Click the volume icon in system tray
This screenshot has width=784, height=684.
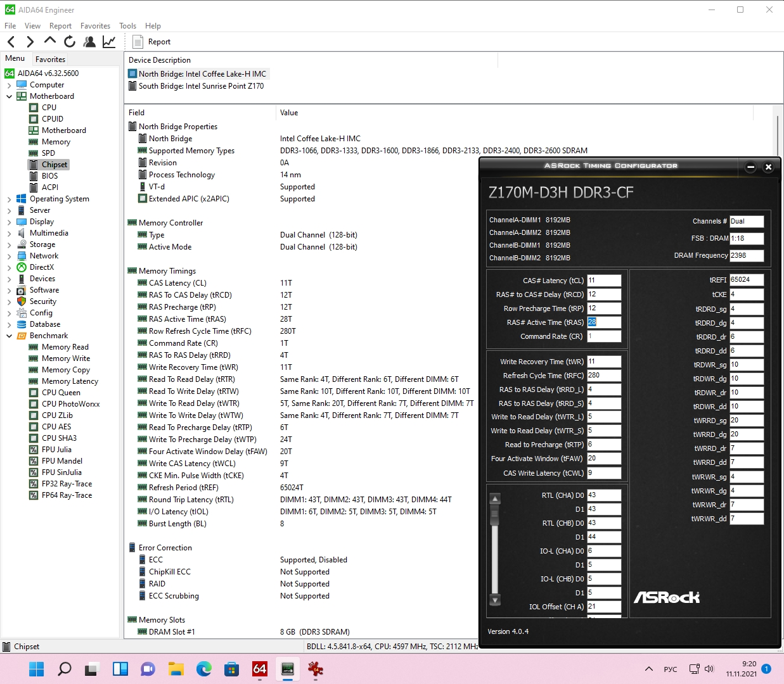[709, 669]
